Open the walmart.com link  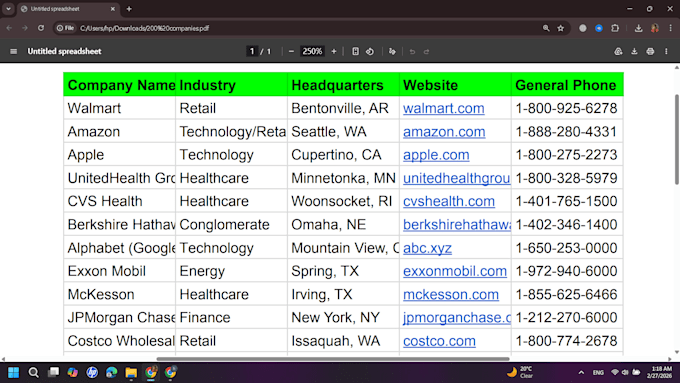pyautogui.click(x=444, y=108)
